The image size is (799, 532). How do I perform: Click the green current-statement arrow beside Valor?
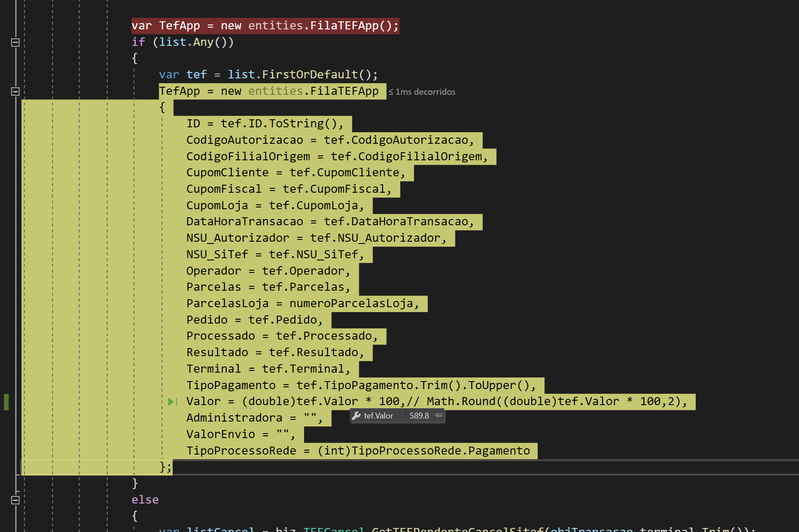click(x=173, y=402)
